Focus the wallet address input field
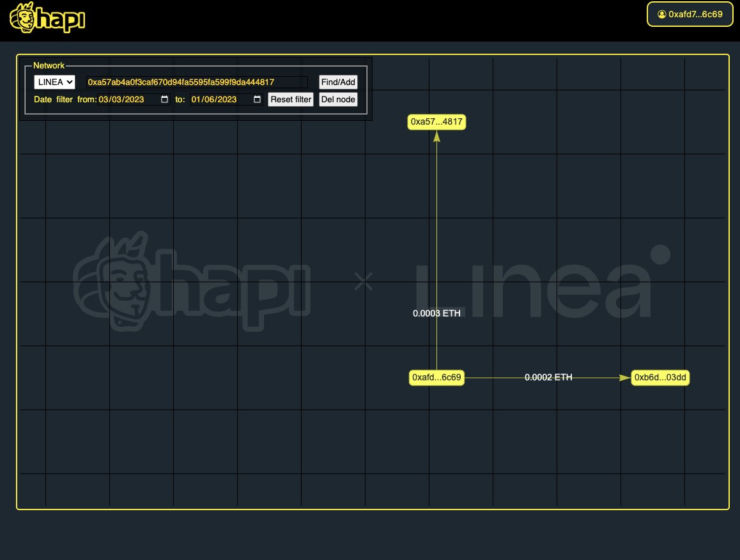 tap(196, 82)
